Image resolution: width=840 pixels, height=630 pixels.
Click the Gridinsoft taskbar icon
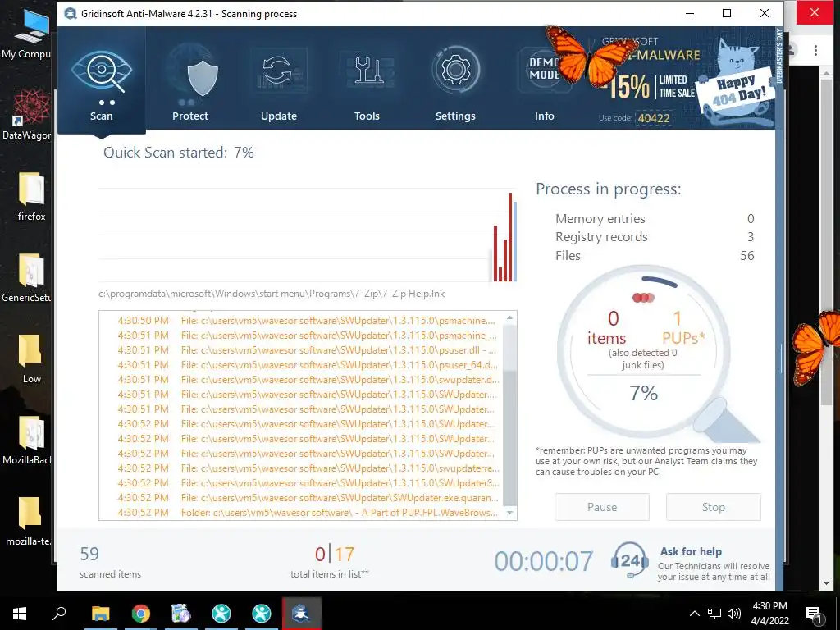tap(302, 613)
